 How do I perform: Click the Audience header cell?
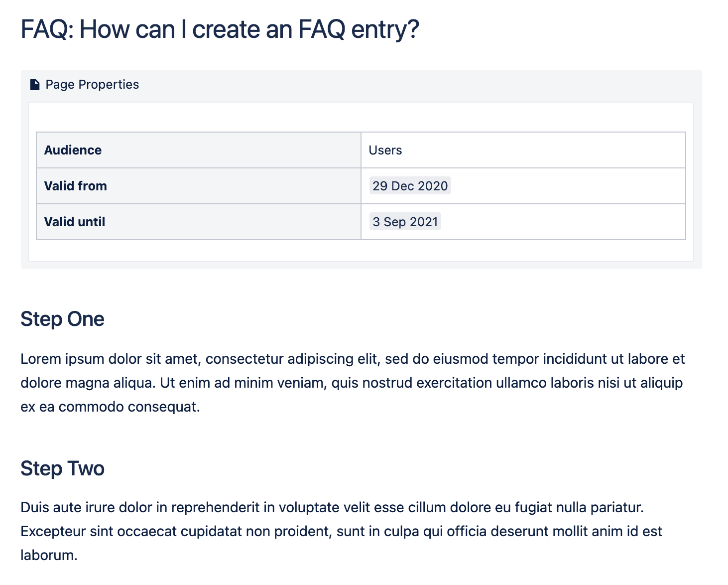[199, 150]
